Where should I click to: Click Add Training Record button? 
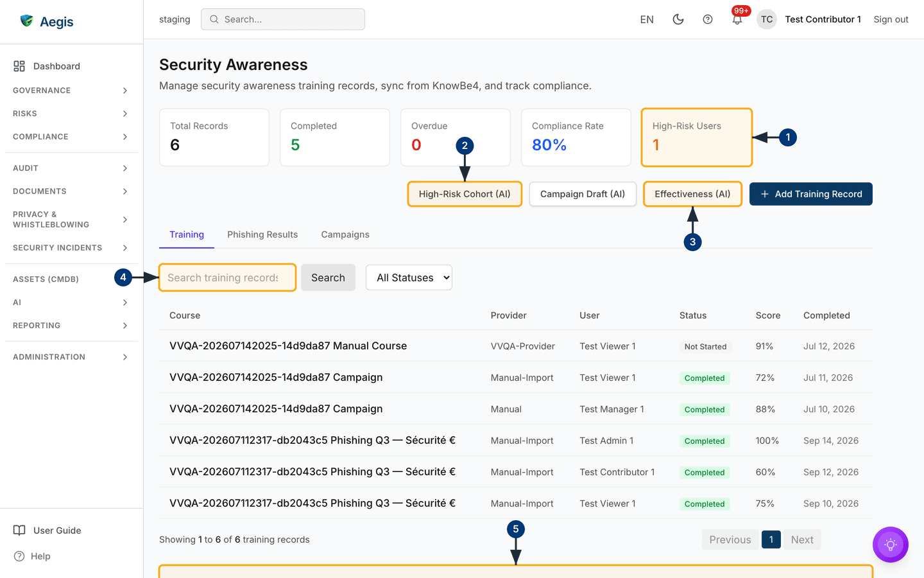pyautogui.click(x=811, y=194)
